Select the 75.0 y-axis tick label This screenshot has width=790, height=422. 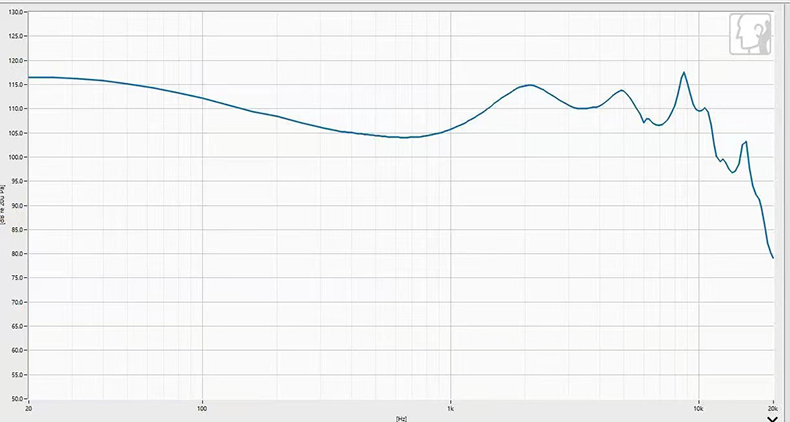point(17,278)
